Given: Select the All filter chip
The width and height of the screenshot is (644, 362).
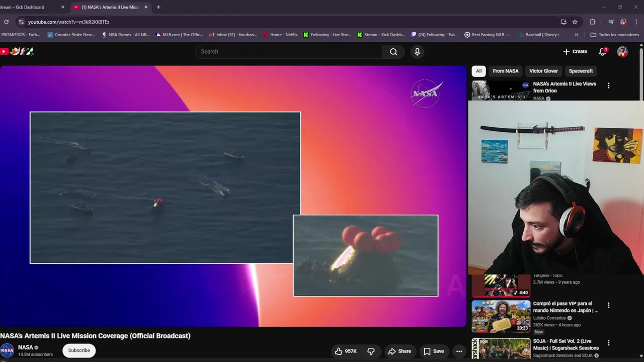Looking at the screenshot, I should click(478, 71).
